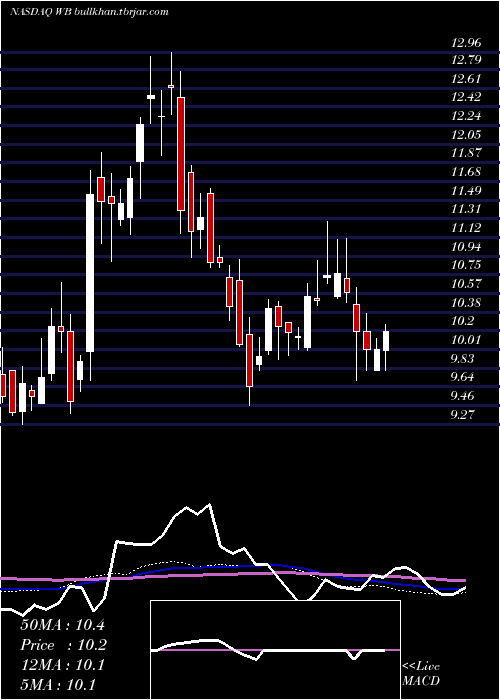
Task: Click the 9.27 axis label
Action: pos(462,414)
